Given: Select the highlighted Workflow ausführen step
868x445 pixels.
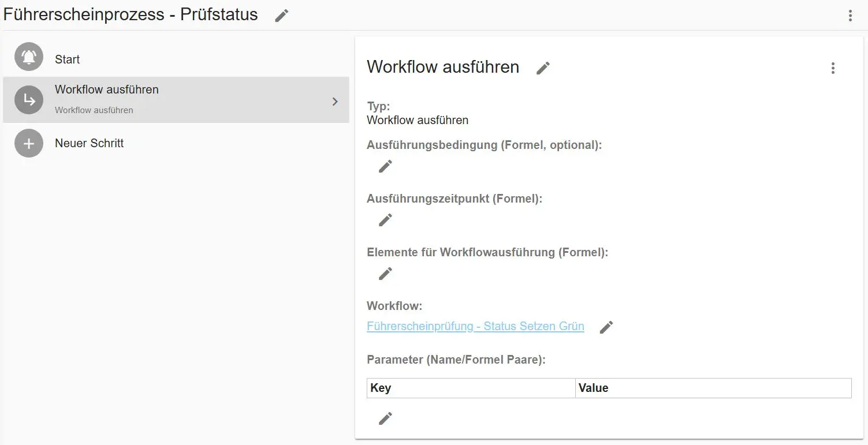Looking at the screenshot, I should pos(106,89).
